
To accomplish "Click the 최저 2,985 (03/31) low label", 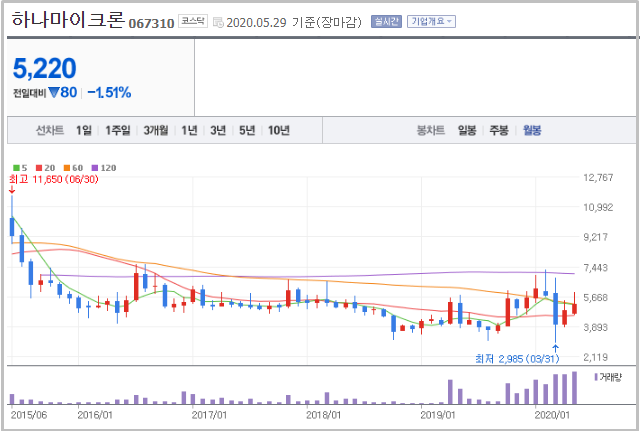I will point(517,359).
